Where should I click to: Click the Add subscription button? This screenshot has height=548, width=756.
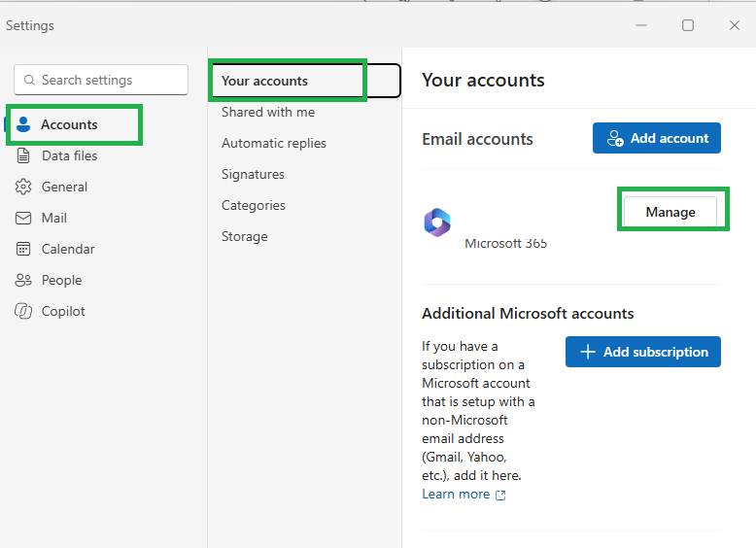tap(643, 352)
